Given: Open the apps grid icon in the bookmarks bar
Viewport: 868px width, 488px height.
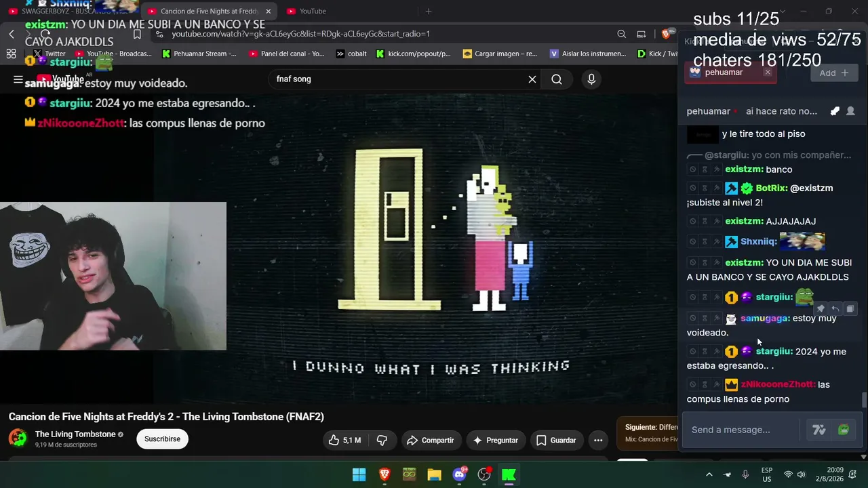Looking at the screenshot, I should 11,54.
